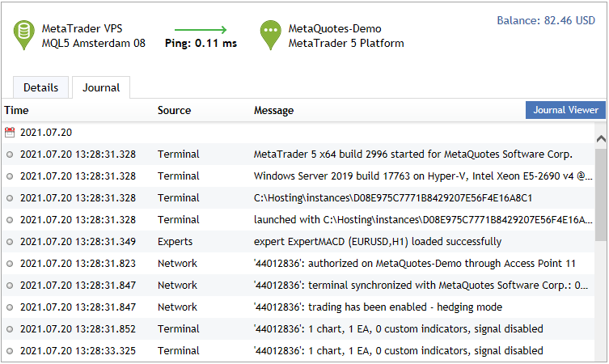Click the bullet icon of the Access Point 11 row

tap(10, 264)
